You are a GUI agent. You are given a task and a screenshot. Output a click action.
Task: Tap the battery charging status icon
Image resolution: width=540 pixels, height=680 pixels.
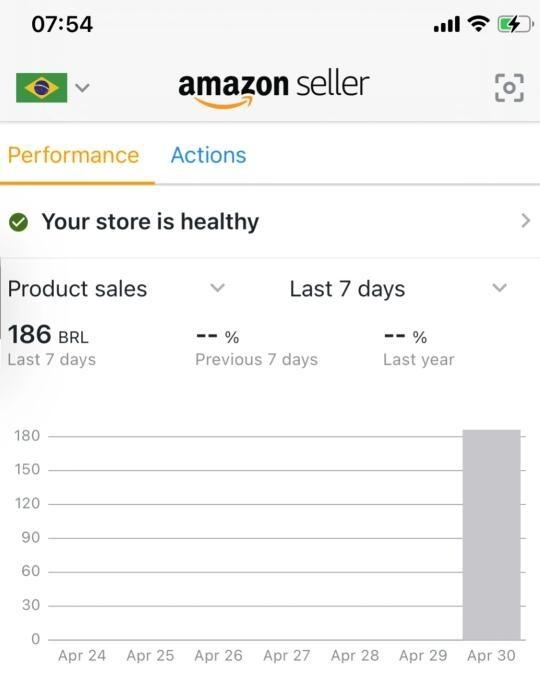(x=515, y=24)
